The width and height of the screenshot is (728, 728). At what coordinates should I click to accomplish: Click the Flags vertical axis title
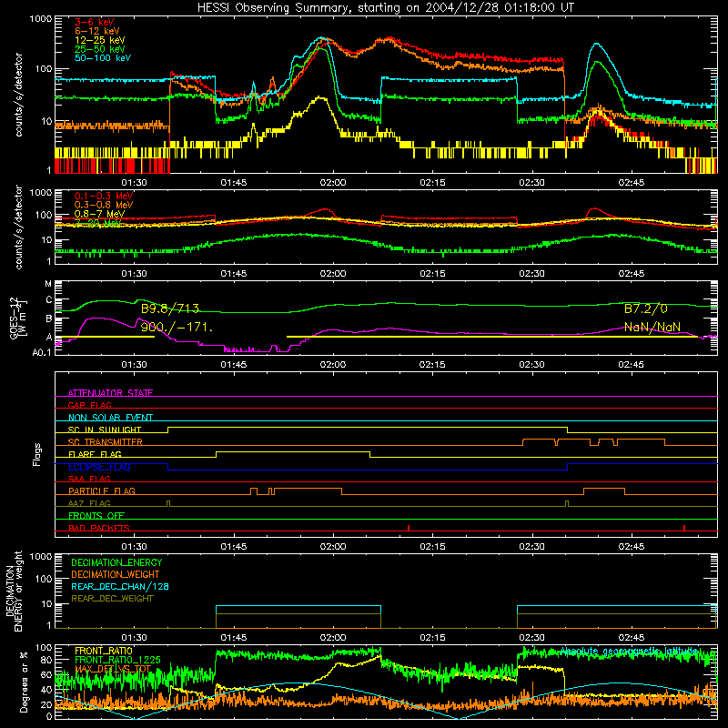click(x=37, y=454)
